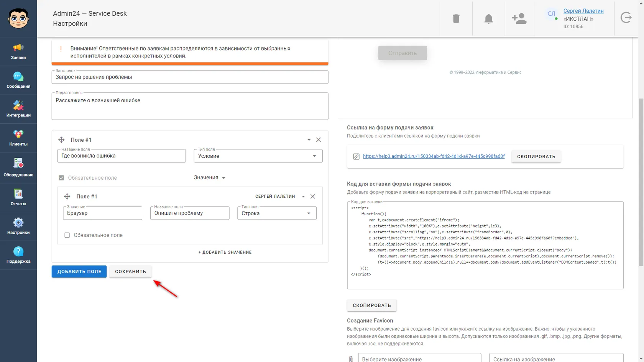The image size is (644, 362).
Task: Grab the move handle of outer Поле #1
Action: pyautogui.click(x=61, y=140)
